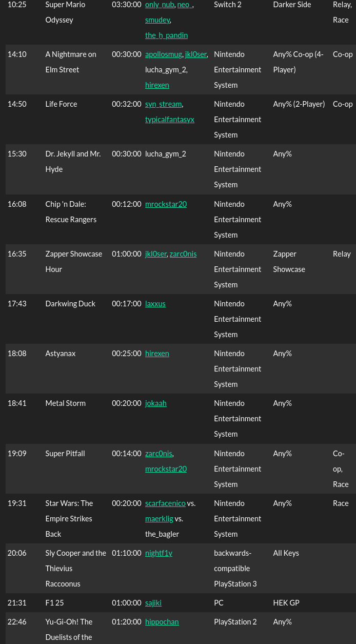The height and width of the screenshot is (644, 356).
Task: Open the_h_pandin runner link
Action: click(166, 35)
